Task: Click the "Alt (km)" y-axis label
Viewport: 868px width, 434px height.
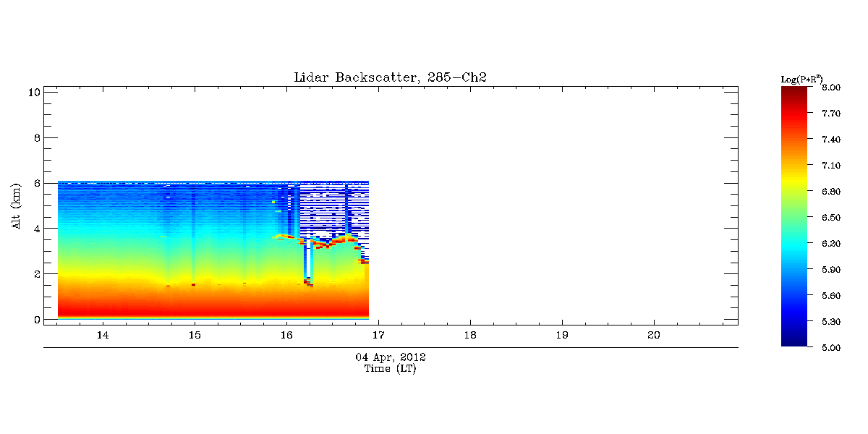Action: tap(17, 205)
